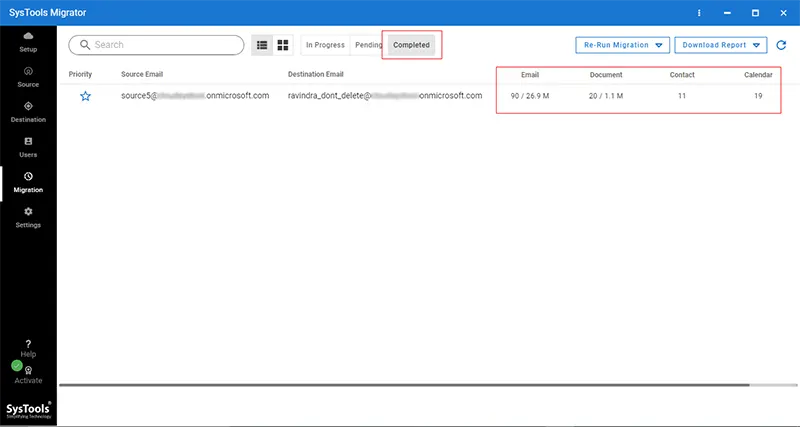
Task: Select the ravindra_dont_delete destination email cell
Action: coord(385,95)
